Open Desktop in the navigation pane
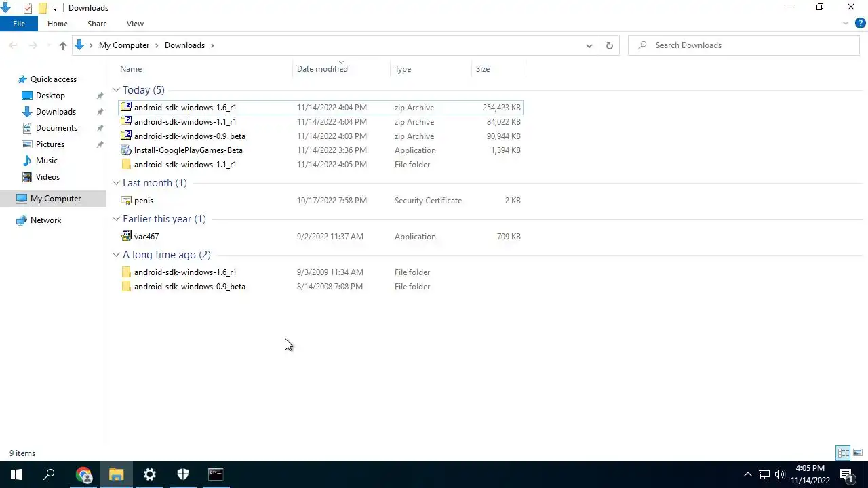 [x=50, y=96]
